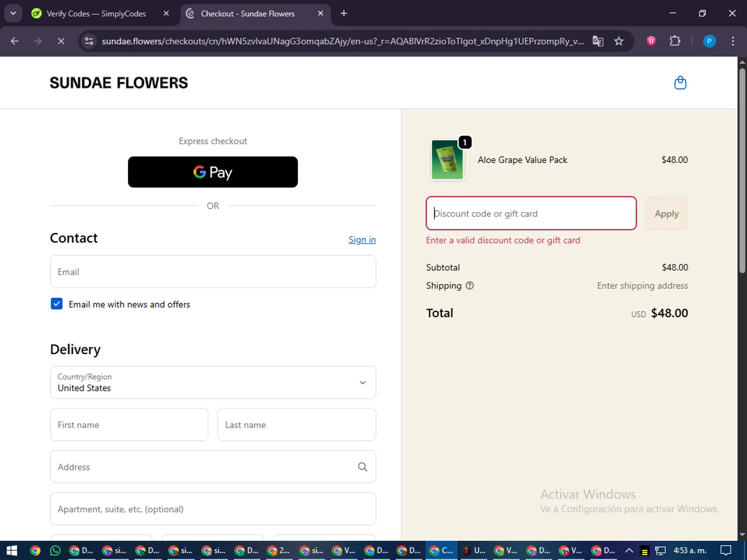Open the Shipping help question-mark icon

tap(470, 286)
